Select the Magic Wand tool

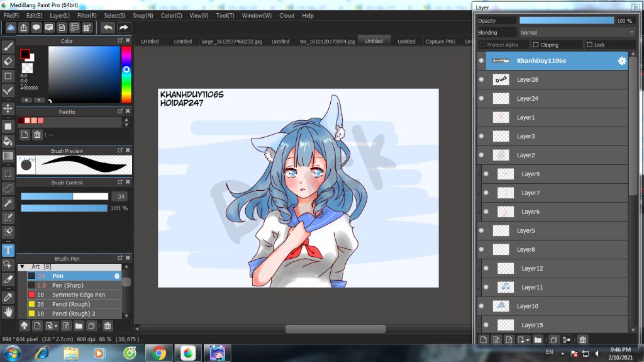pyautogui.click(x=8, y=203)
